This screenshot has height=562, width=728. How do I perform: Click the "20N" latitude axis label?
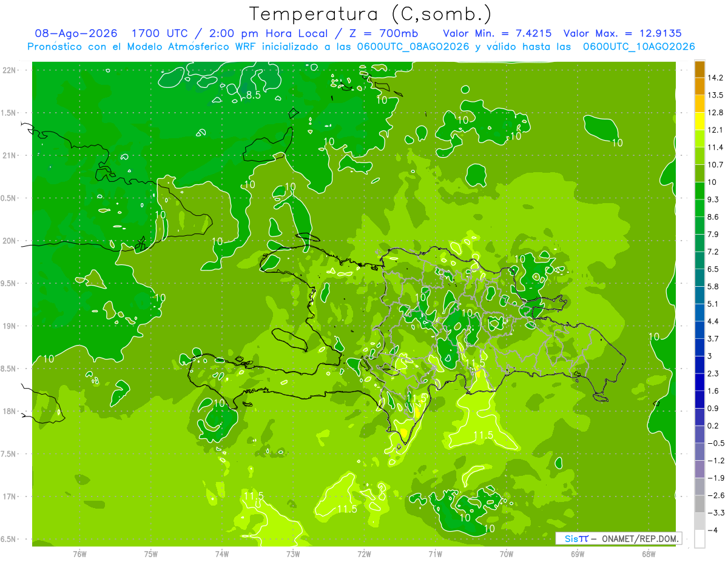(x=10, y=241)
